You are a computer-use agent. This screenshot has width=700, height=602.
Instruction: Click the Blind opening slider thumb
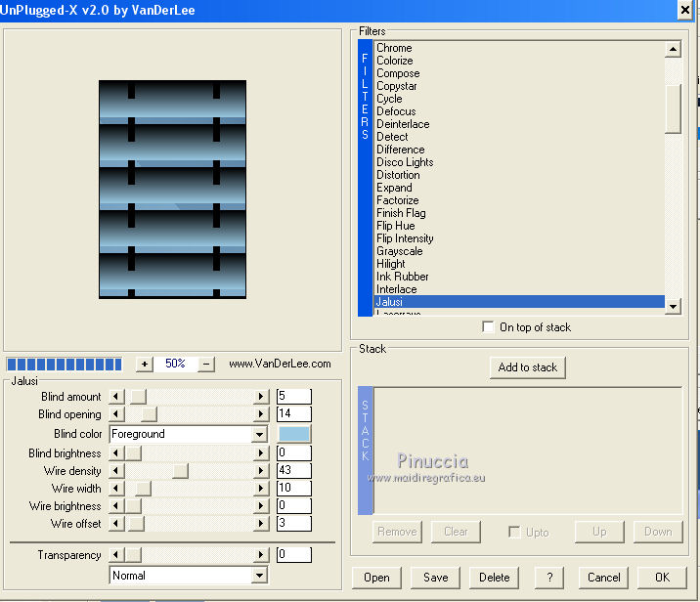pos(150,414)
